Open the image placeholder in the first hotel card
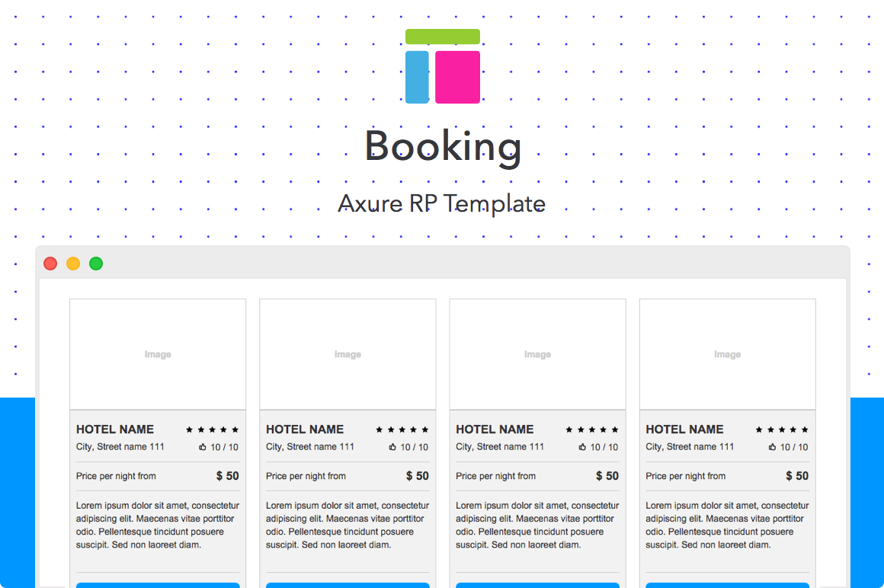This screenshot has height=588, width=884. (158, 354)
